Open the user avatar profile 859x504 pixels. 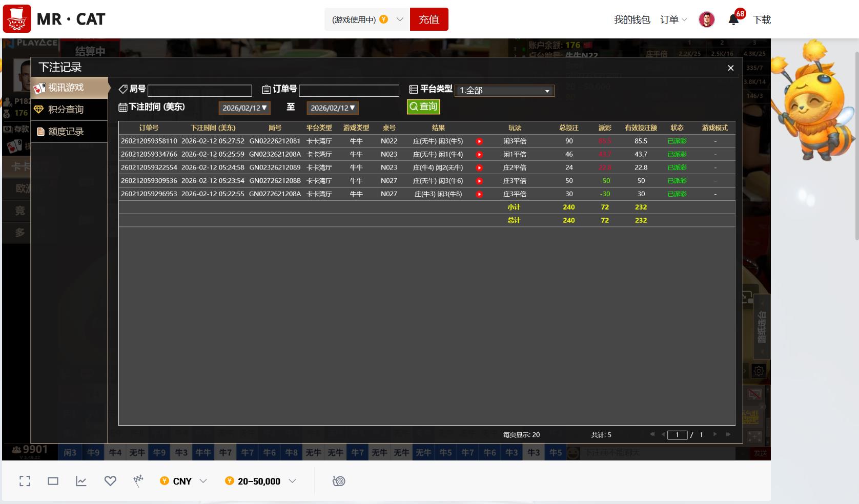(x=706, y=19)
